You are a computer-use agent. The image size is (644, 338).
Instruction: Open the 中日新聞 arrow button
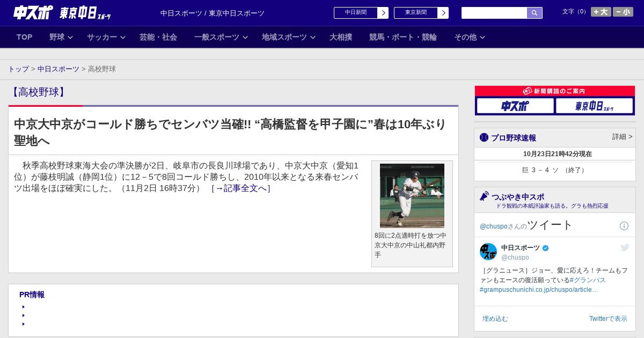383,13
